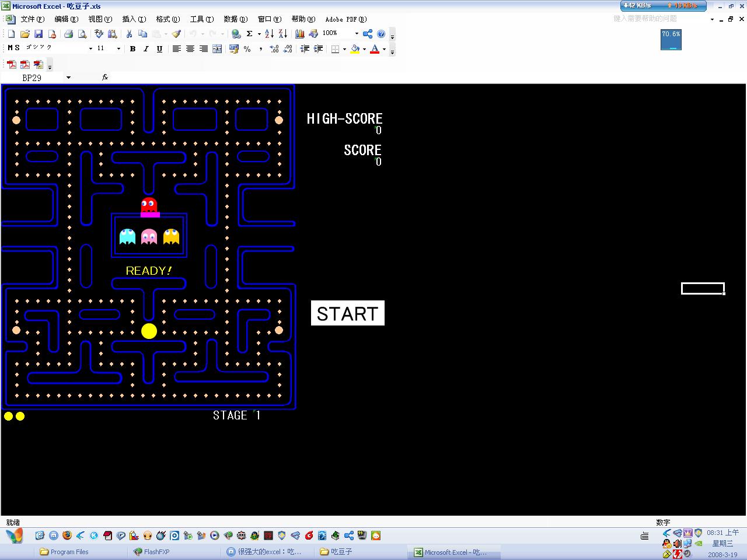Image resolution: width=747 pixels, height=560 pixels.
Task: Click the Increase Indent icon
Action: pos(318,49)
